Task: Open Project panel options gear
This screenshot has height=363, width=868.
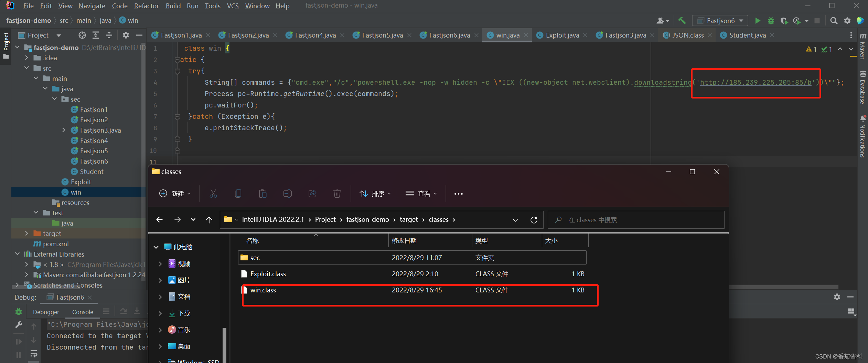Action: click(126, 35)
